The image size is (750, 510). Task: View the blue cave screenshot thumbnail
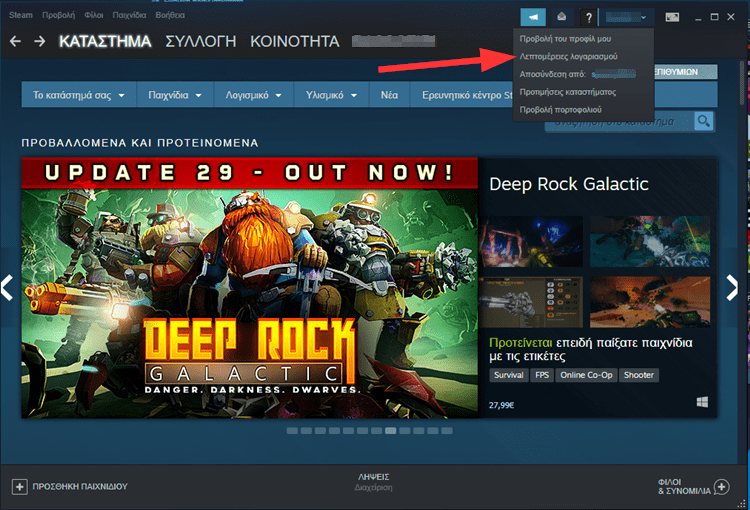[x=531, y=241]
